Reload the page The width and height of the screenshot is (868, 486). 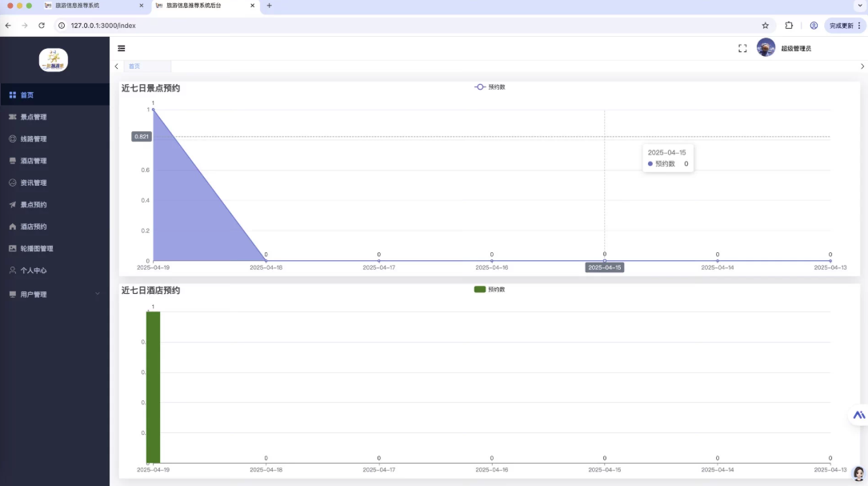pos(42,26)
